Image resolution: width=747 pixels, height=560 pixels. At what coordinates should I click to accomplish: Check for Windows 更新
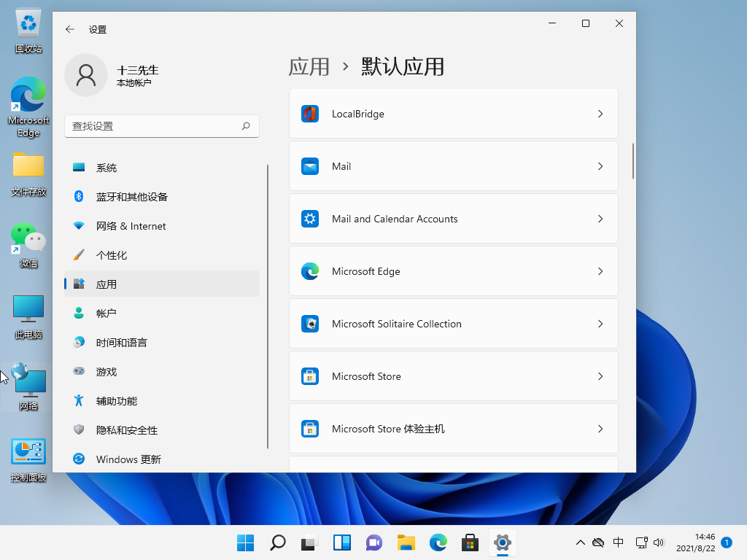tap(128, 459)
